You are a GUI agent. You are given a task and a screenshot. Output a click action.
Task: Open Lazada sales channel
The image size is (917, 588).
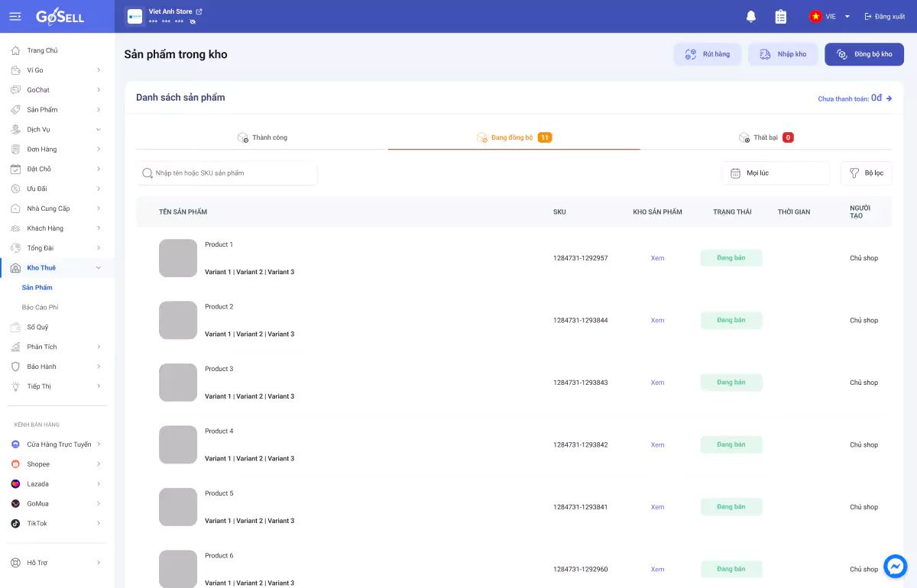tap(37, 484)
